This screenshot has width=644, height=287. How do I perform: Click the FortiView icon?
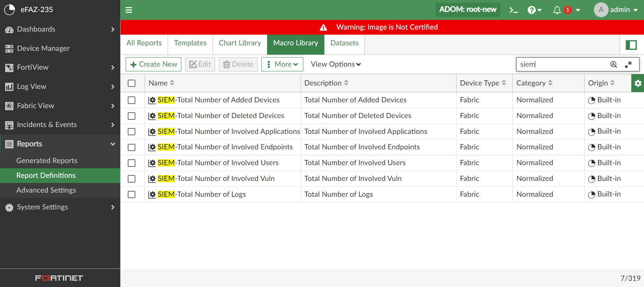click(x=9, y=68)
